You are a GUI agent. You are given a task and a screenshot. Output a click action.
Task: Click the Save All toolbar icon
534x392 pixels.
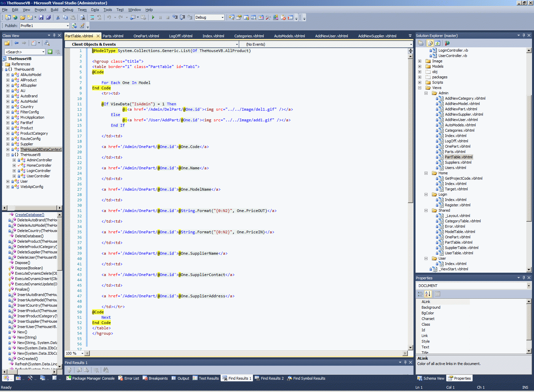(x=48, y=17)
